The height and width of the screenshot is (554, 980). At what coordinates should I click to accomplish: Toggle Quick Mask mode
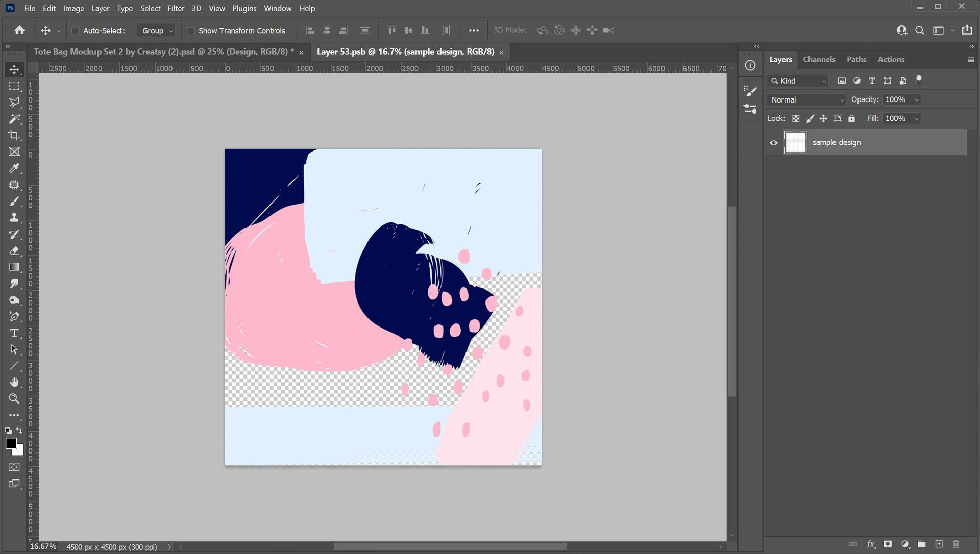tap(14, 467)
